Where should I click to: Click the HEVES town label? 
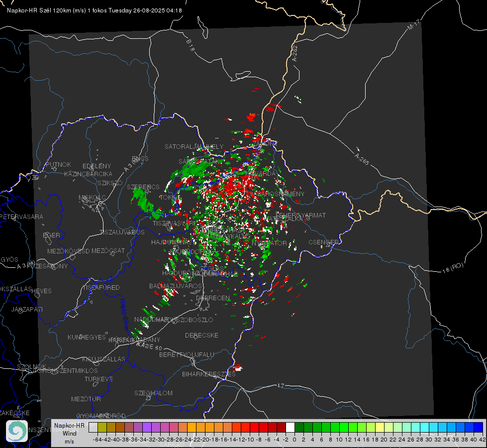[41, 291]
